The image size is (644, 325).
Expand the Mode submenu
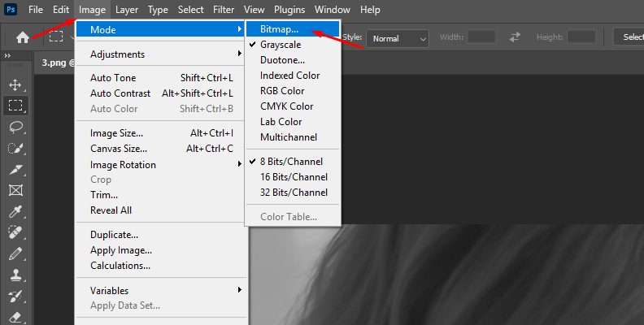[x=160, y=29]
